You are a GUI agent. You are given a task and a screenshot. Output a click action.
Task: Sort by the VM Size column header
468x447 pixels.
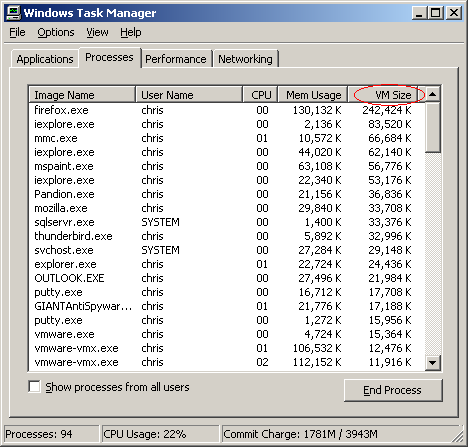pos(383,95)
